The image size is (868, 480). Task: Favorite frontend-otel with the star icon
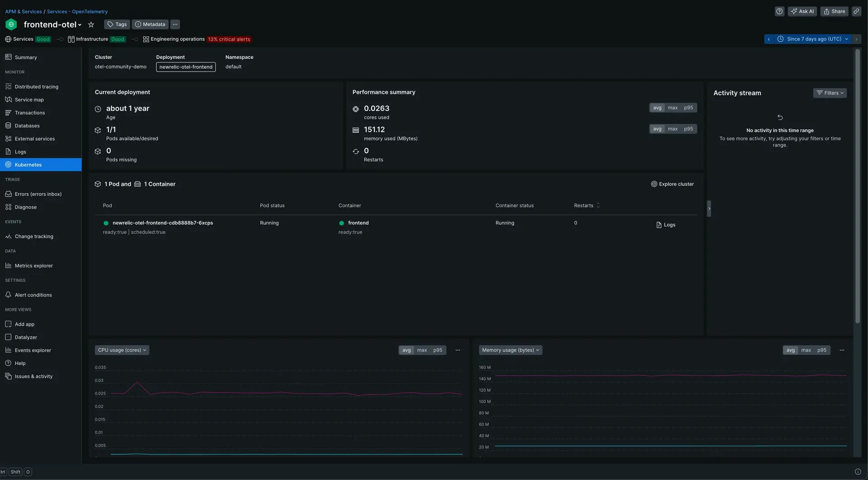pos(91,24)
